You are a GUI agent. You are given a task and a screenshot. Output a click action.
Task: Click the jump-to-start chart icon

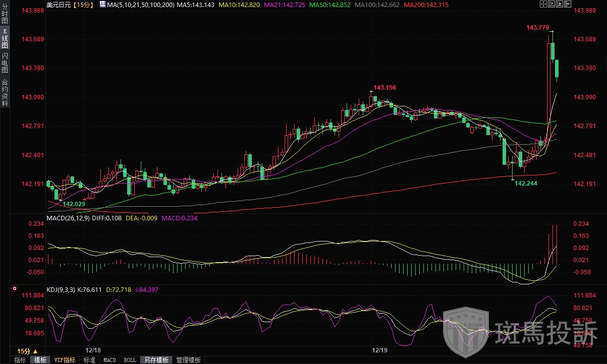click(550, 4)
